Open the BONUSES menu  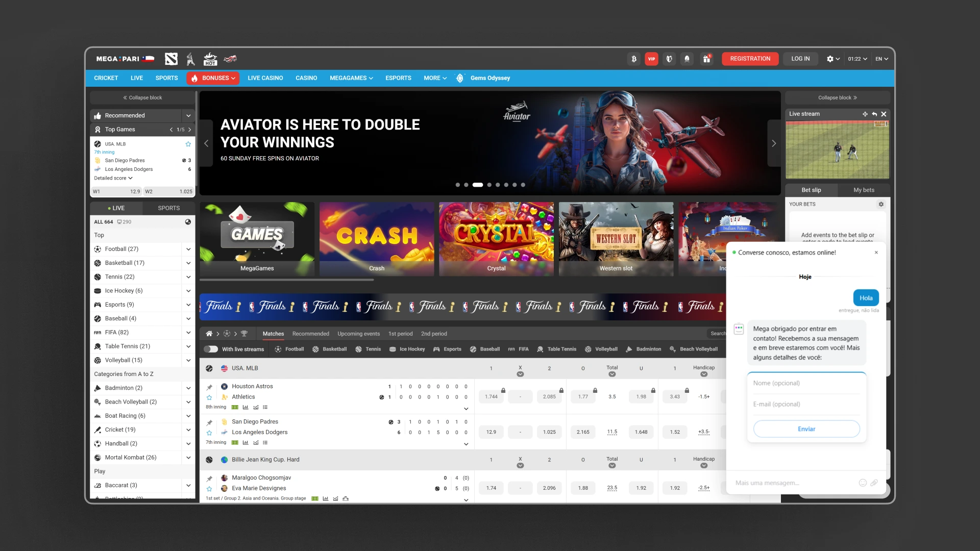point(213,78)
